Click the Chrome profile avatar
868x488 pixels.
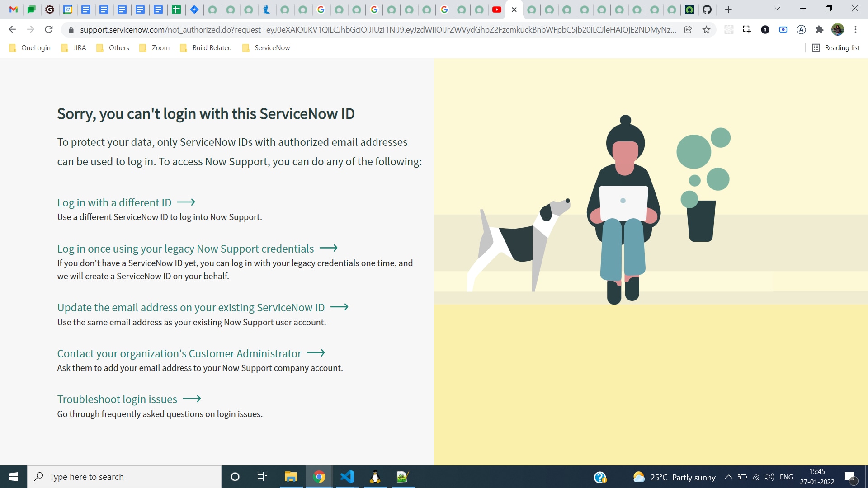[839, 29]
